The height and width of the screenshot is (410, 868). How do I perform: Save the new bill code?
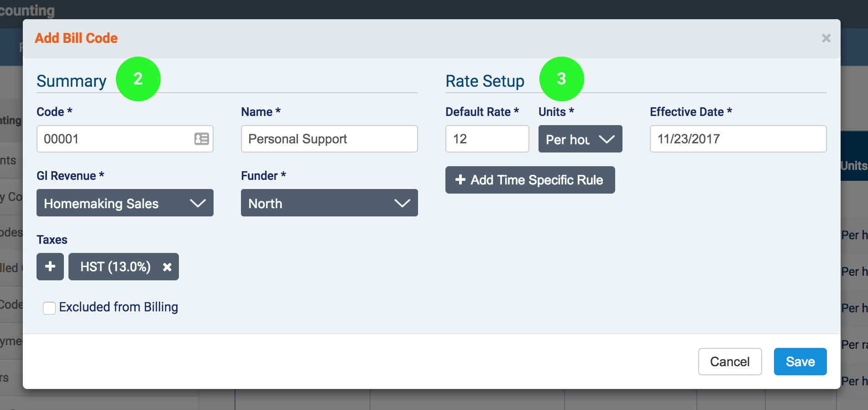point(800,362)
